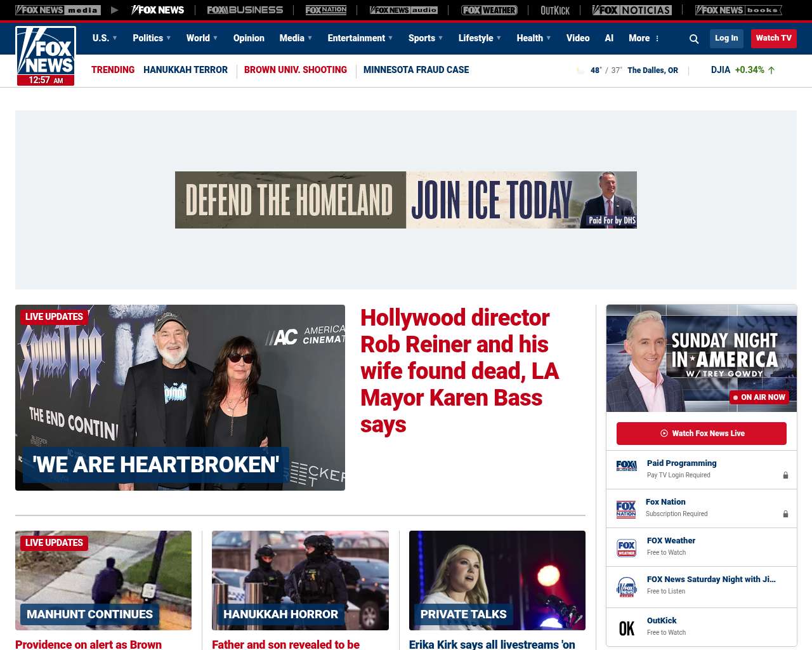This screenshot has width=812, height=650.
Task: Open Fox Nation logo in top bar
Action: (x=326, y=10)
